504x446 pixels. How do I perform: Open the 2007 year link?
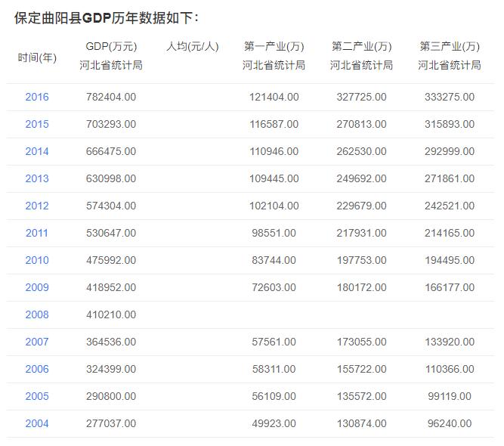point(37,342)
